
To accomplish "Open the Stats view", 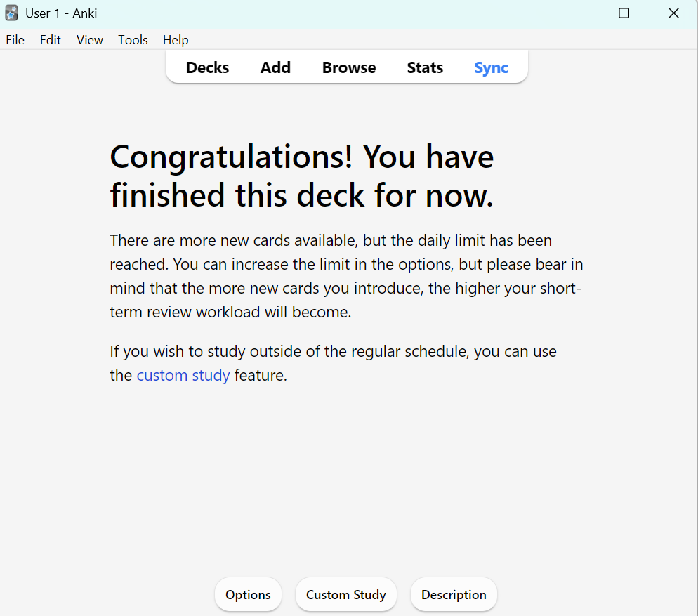I will (425, 67).
